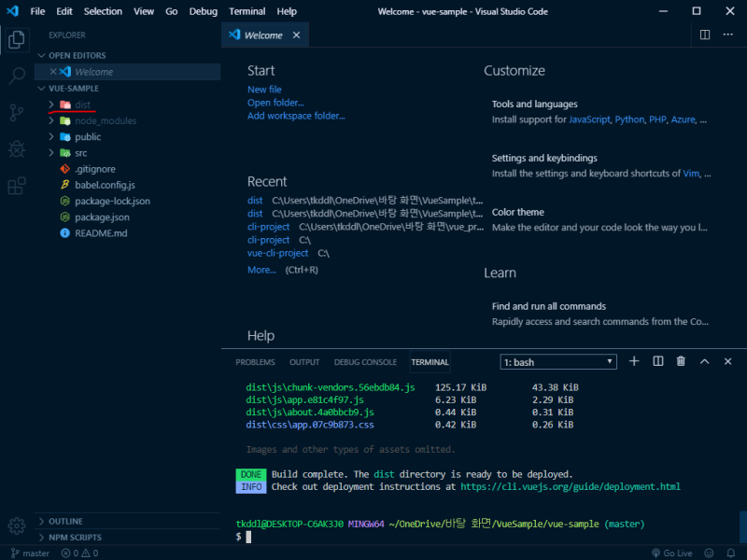This screenshot has width=747, height=560.
Task: Switch to the Problems panel tab
Action: click(255, 362)
